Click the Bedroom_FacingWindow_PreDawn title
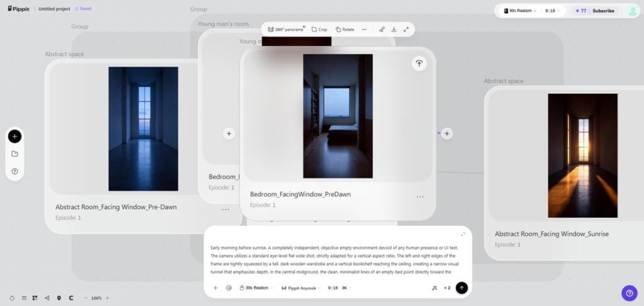This screenshot has height=306, width=644. 300,194
